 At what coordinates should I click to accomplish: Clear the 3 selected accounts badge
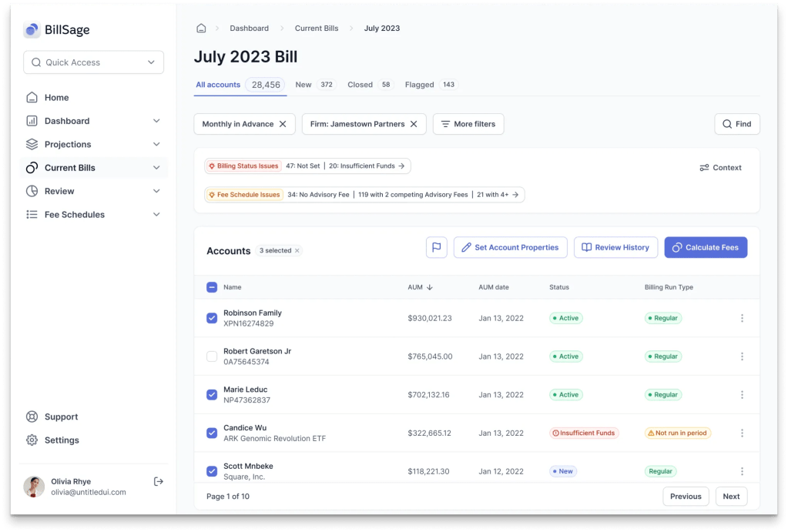(297, 251)
